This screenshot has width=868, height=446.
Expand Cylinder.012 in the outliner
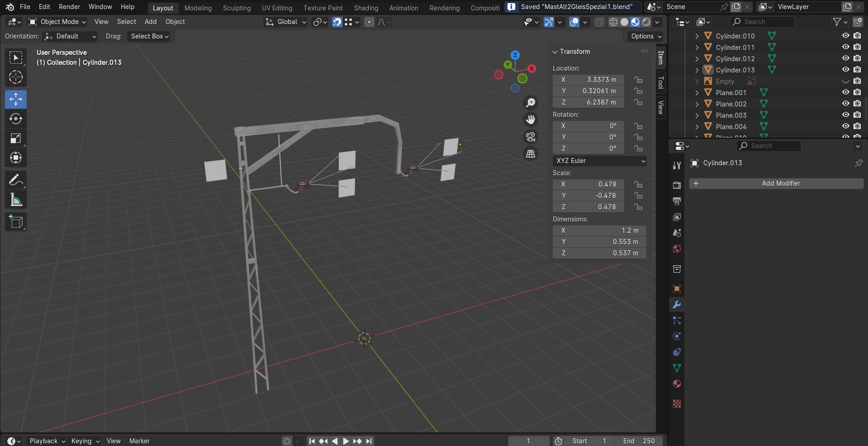coord(697,59)
